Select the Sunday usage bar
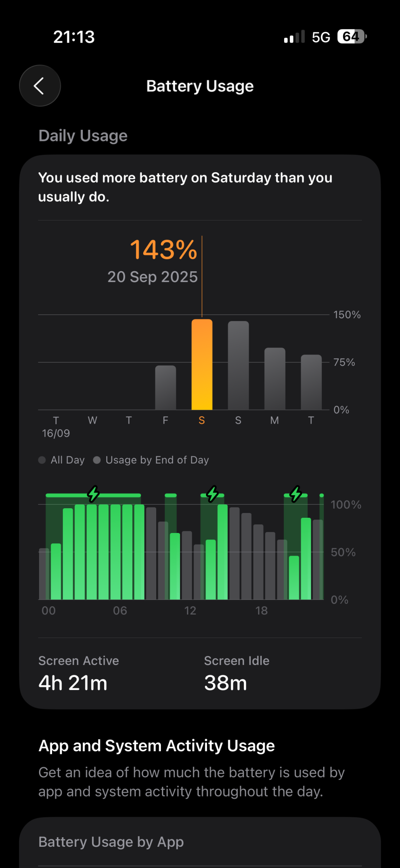Image resolution: width=400 pixels, height=868 pixels. tap(238, 365)
